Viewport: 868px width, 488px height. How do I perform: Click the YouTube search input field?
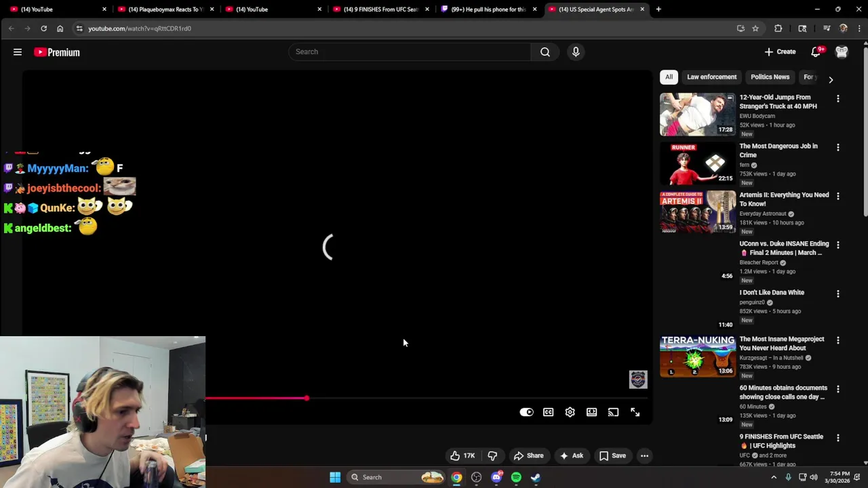(410, 52)
